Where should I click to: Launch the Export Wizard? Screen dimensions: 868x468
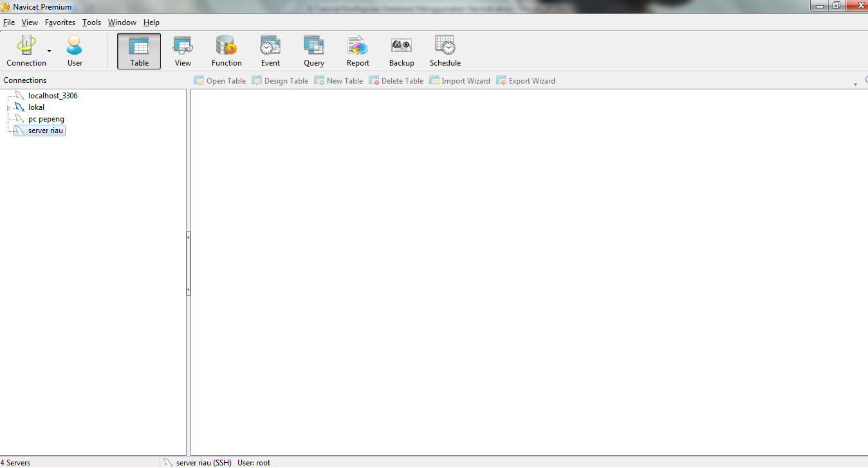point(526,81)
